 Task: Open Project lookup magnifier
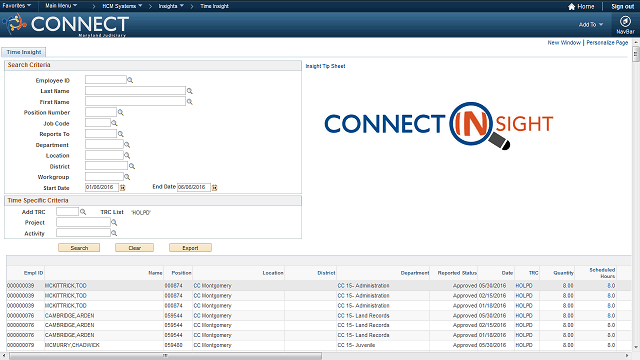pos(114,222)
